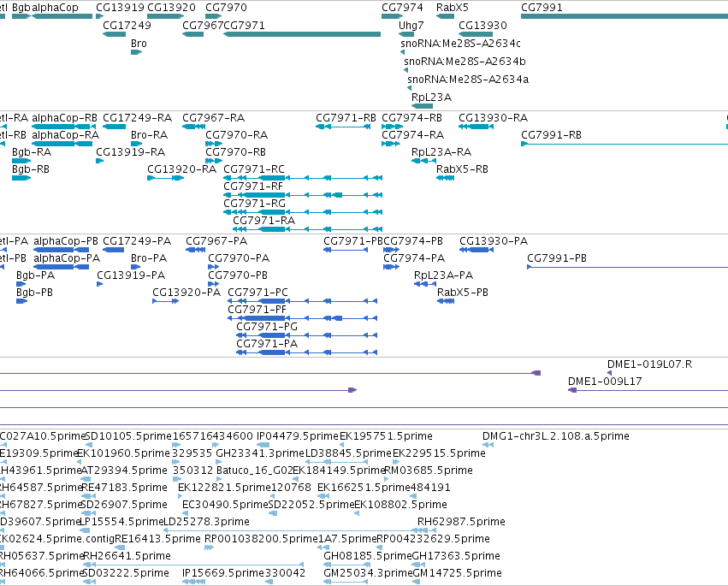
Task: Click snoRNA:Me28S-A2634a label
Action: pyautogui.click(x=468, y=80)
